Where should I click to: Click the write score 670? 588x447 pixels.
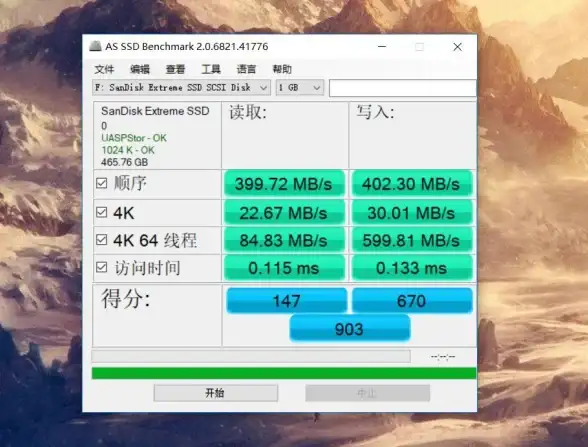412,300
